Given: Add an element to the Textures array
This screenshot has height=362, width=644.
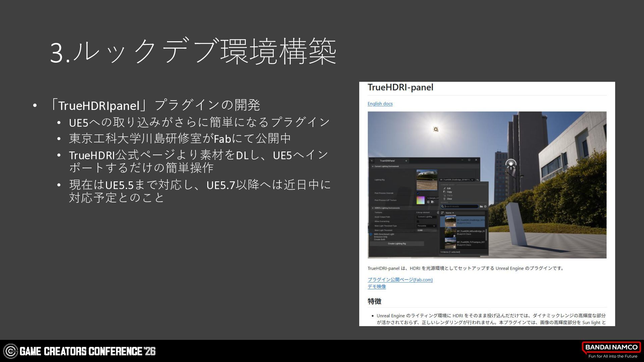Looking at the screenshot, I should 438,213.
